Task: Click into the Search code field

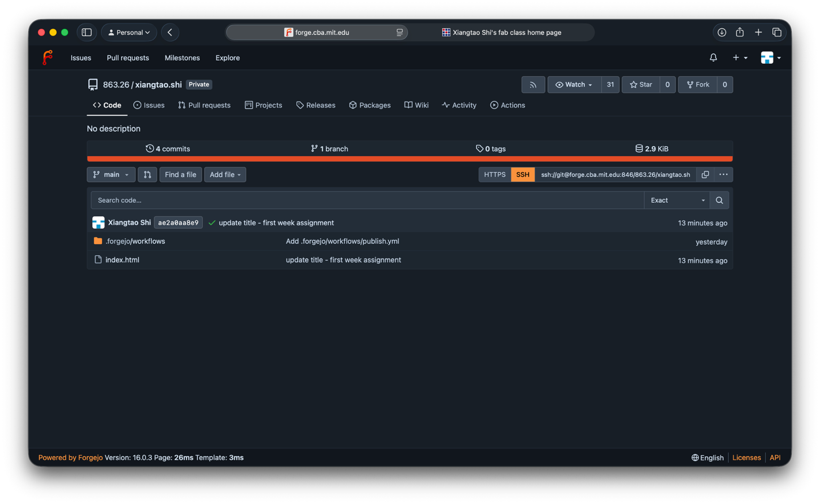Action: 367,200
